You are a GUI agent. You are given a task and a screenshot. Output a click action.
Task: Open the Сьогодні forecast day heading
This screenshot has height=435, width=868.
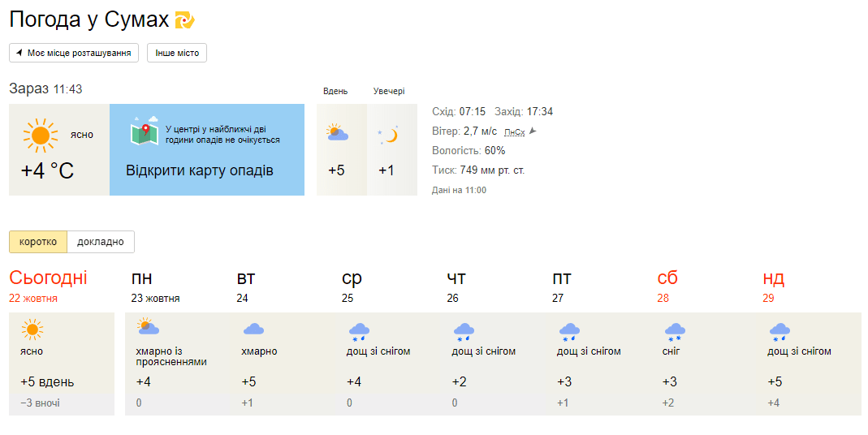pos(48,278)
